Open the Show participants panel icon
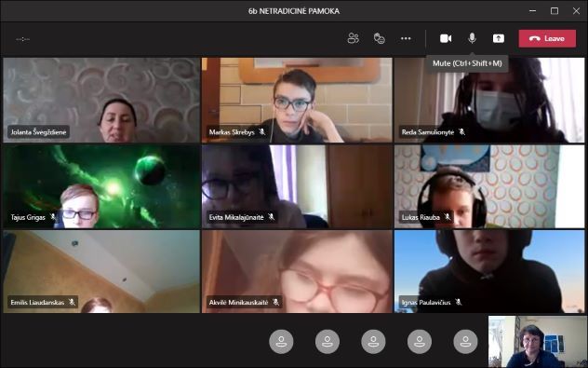Image resolution: width=588 pixels, height=368 pixels. pos(353,38)
